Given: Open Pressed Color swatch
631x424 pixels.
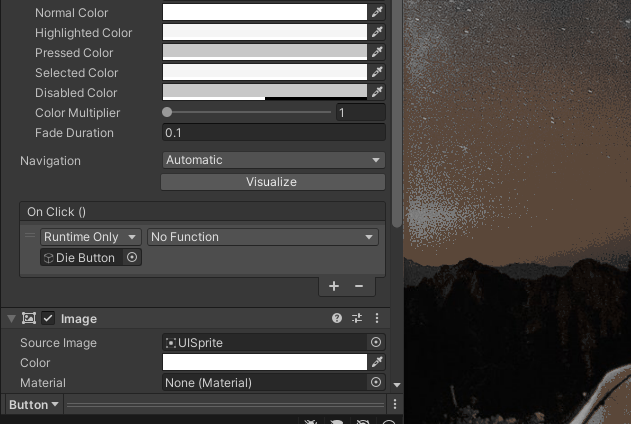Looking at the screenshot, I should coord(265,52).
